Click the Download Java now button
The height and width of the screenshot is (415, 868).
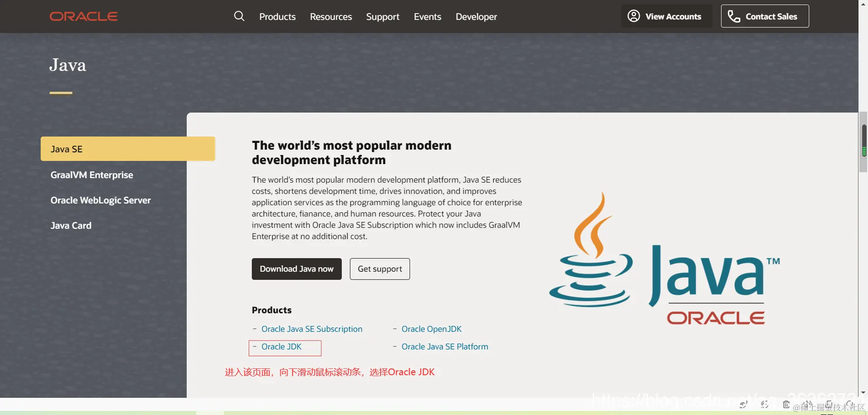pos(297,269)
